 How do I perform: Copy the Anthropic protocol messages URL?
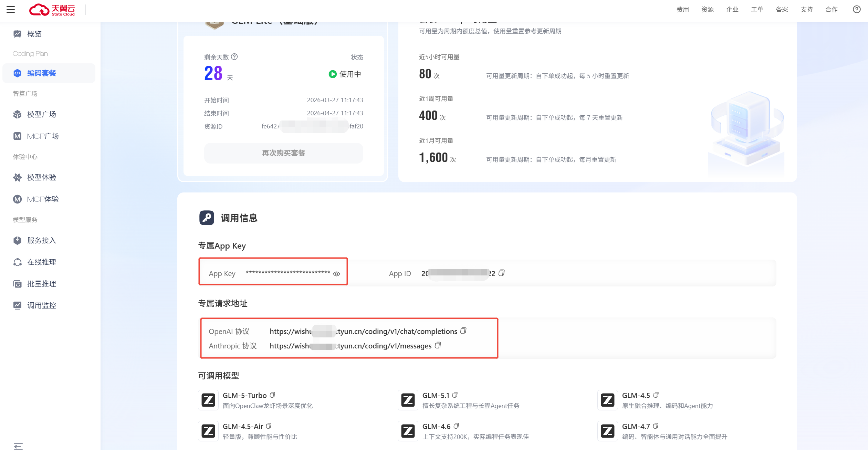tap(438, 345)
